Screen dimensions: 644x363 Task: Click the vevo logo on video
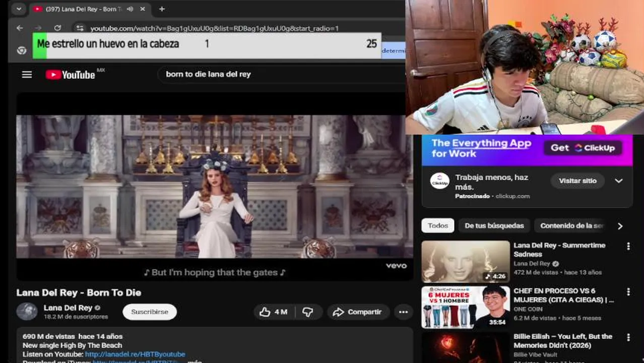pyautogui.click(x=396, y=266)
